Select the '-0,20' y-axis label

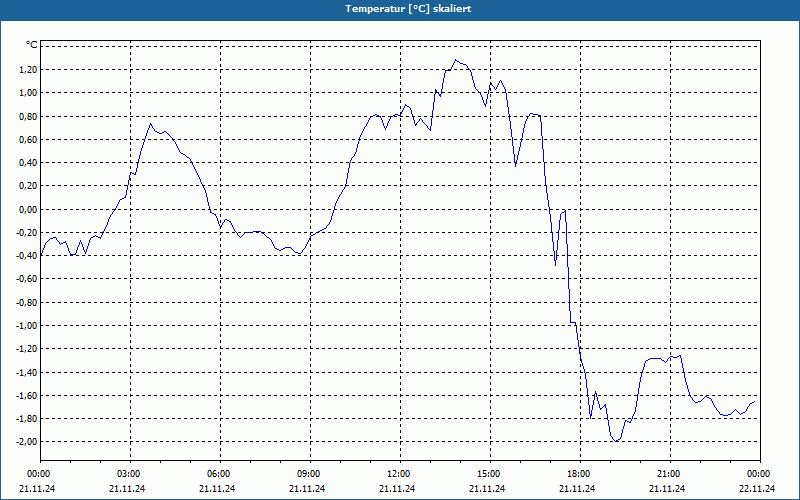[28, 233]
